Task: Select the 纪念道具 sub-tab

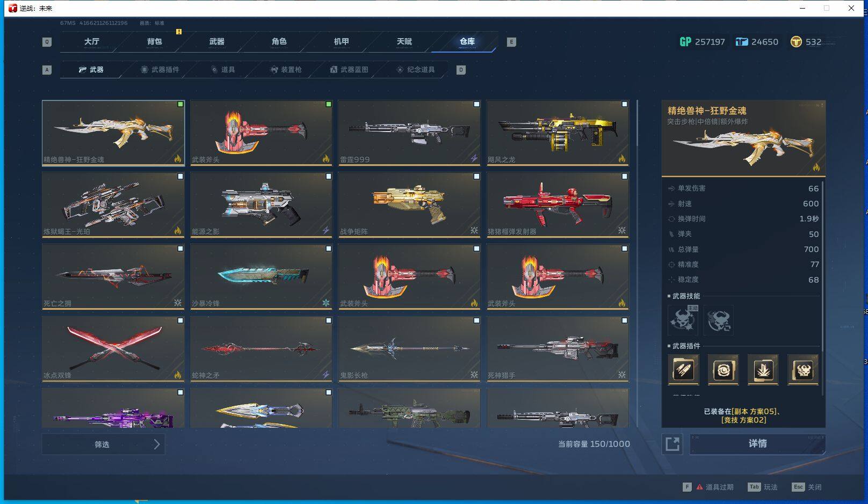Action: click(x=416, y=70)
